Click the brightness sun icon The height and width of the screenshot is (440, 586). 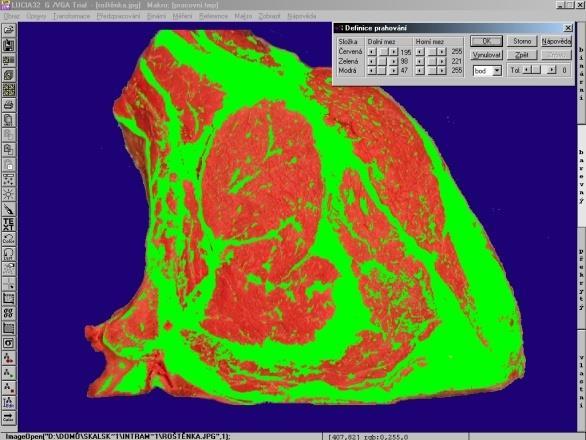point(9,194)
